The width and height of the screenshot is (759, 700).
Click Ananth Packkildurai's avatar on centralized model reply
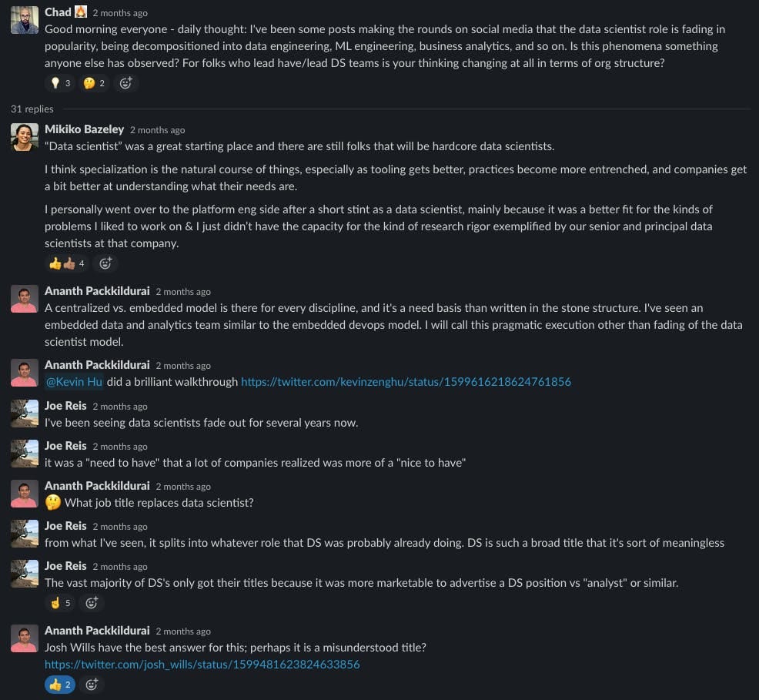24,299
